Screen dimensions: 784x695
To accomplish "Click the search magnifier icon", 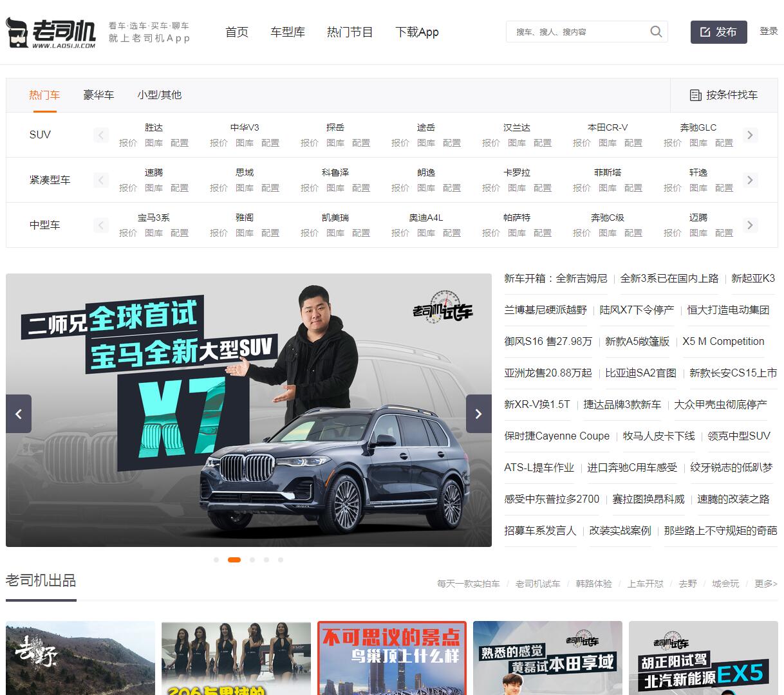I will coord(656,32).
